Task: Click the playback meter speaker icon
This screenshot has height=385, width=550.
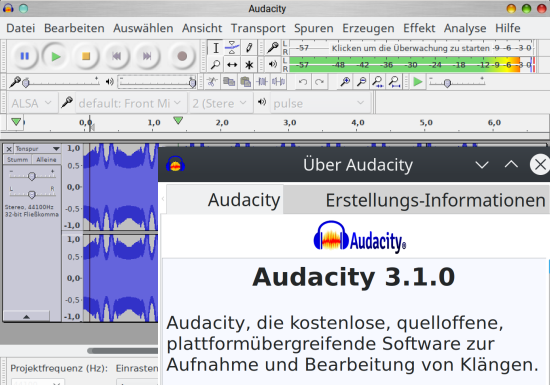Action: [x=273, y=64]
